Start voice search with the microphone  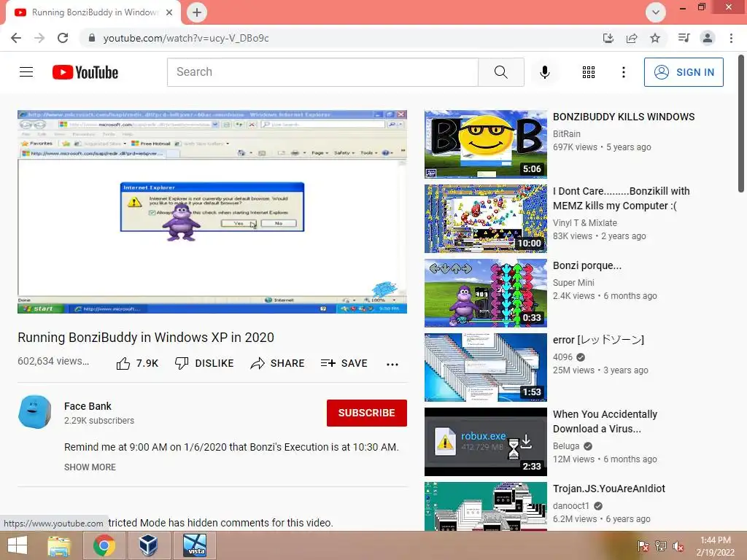[x=544, y=72]
